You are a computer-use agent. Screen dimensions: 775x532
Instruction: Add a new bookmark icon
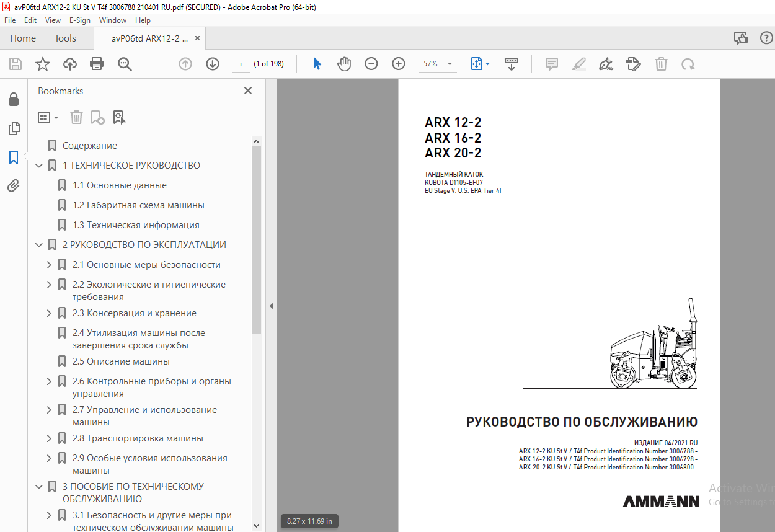97,117
